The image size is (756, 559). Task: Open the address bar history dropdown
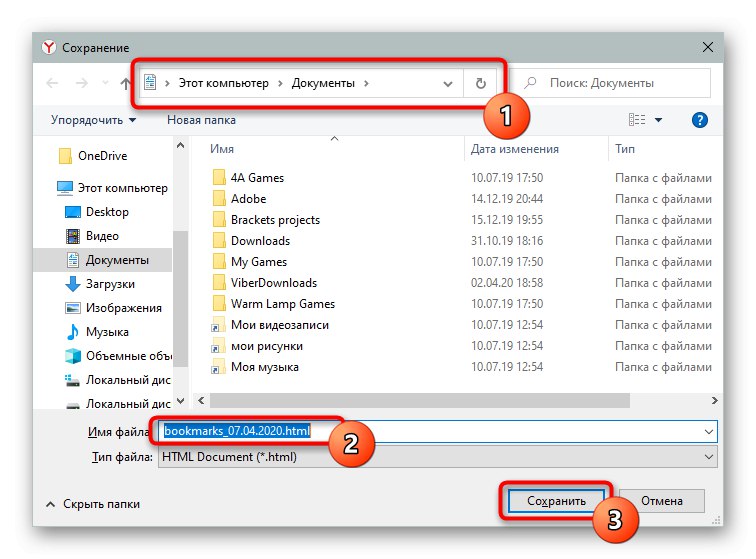448,84
